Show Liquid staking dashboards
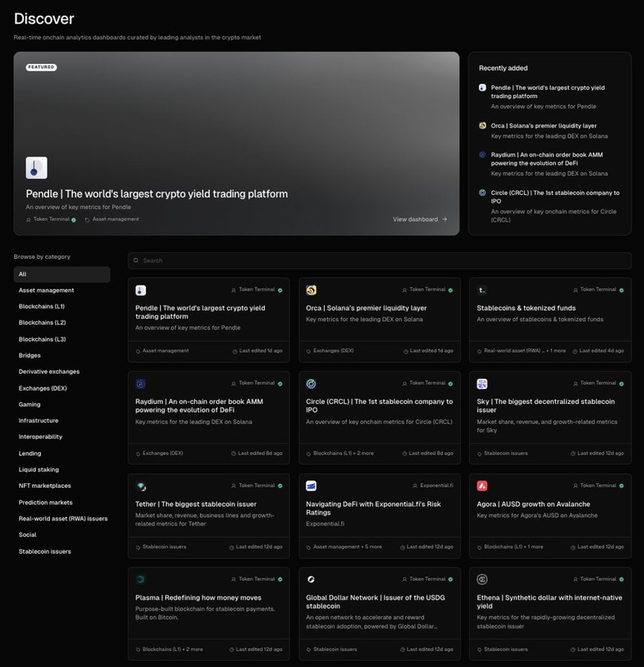The image size is (644, 667). (x=39, y=470)
